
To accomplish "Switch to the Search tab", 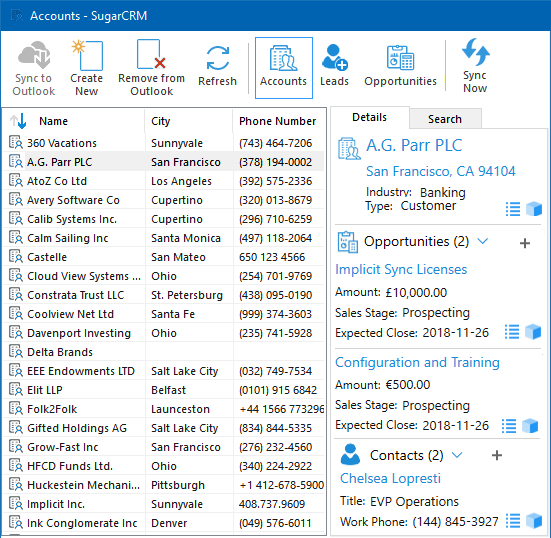I will [x=445, y=119].
